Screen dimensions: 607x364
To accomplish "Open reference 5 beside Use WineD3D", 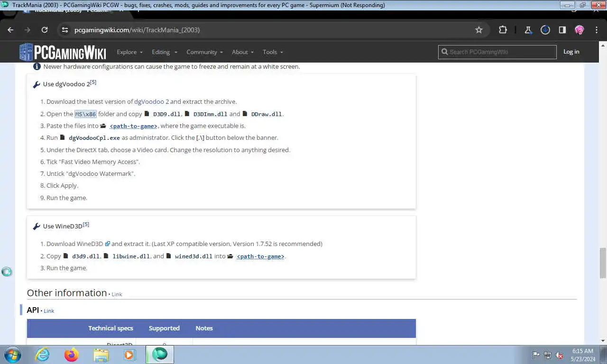I will [x=86, y=225].
